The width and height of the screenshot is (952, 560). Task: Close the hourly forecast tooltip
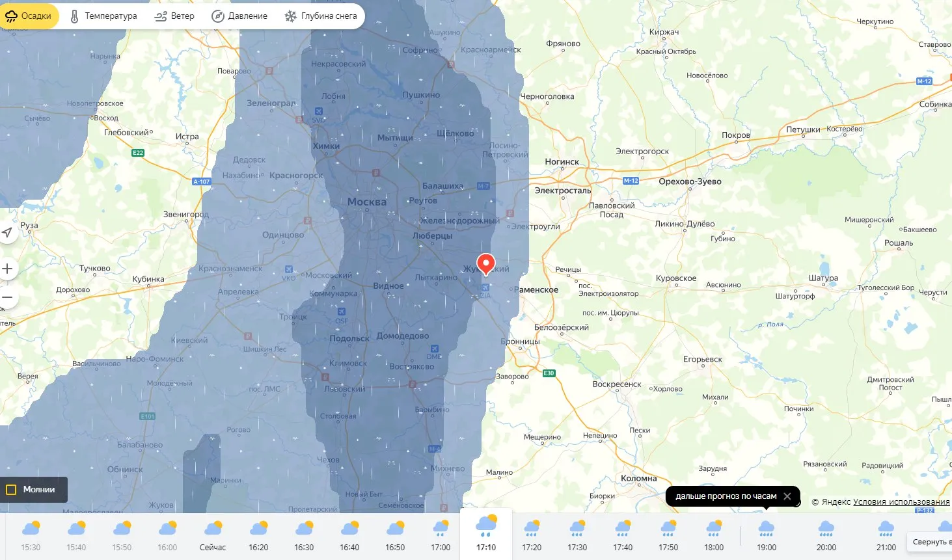pyautogui.click(x=787, y=496)
